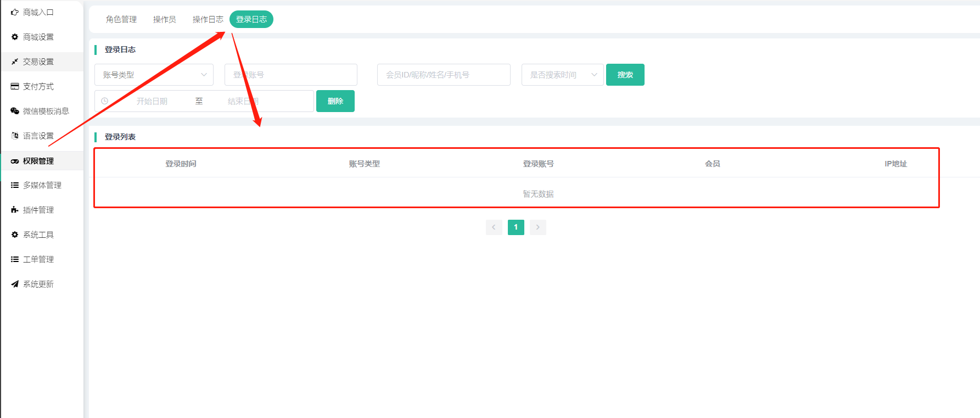Open the 操作日志 tab
980x418 pixels.
(x=208, y=19)
